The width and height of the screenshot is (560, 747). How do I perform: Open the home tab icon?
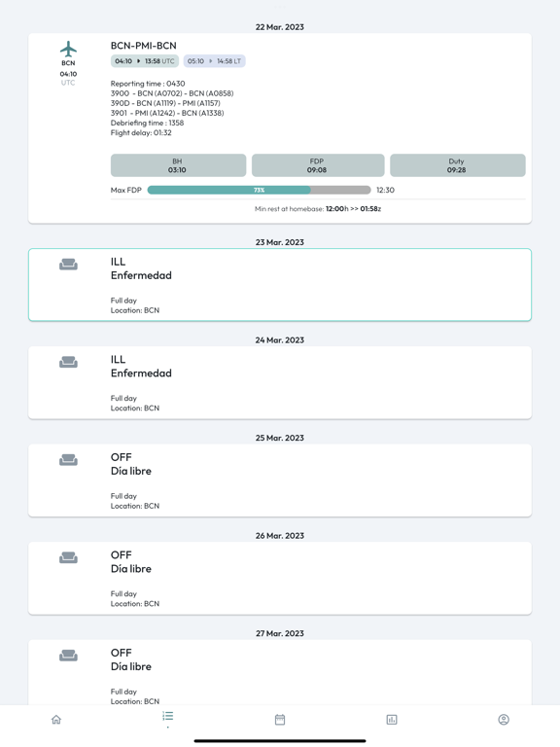coord(56,720)
